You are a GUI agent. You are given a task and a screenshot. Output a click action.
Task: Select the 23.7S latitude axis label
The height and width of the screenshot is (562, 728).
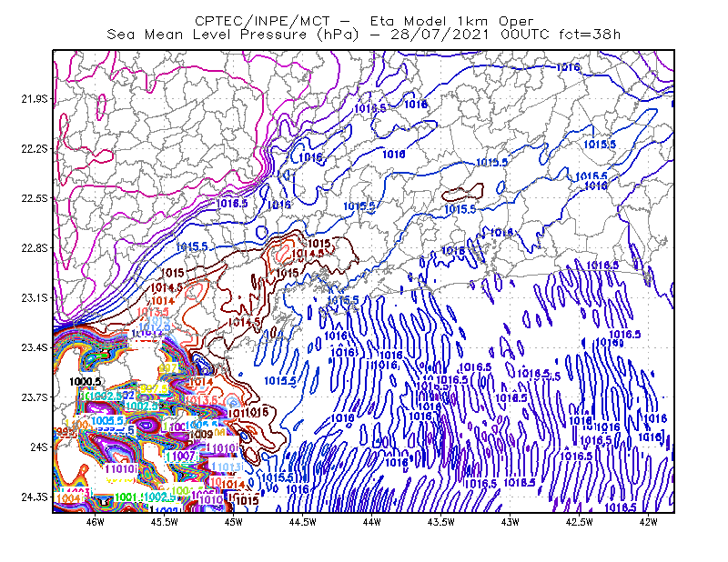pyautogui.click(x=35, y=397)
